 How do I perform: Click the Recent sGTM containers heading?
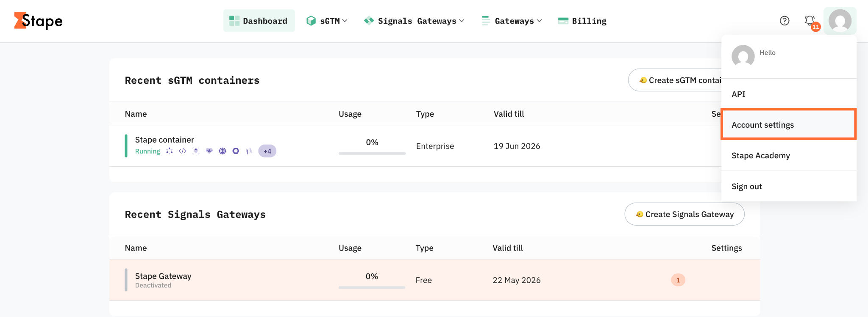192,80
